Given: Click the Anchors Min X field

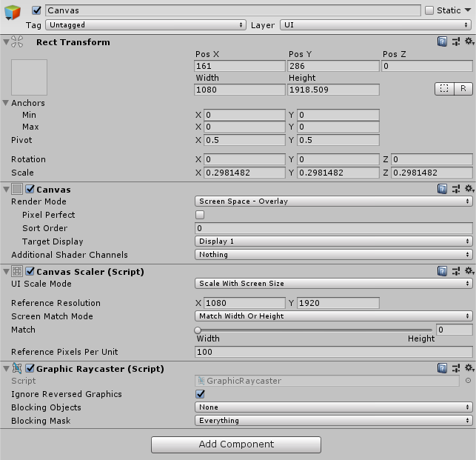Looking at the screenshot, I should [244, 115].
